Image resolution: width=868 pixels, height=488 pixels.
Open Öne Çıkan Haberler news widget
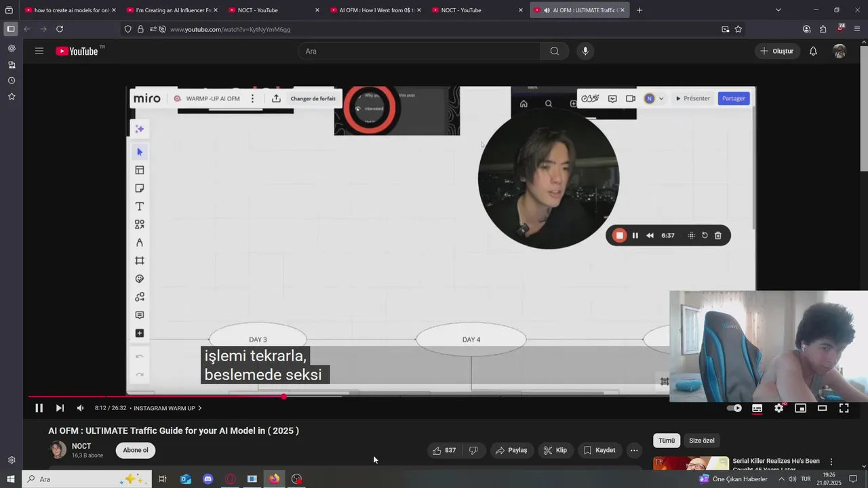(x=734, y=479)
